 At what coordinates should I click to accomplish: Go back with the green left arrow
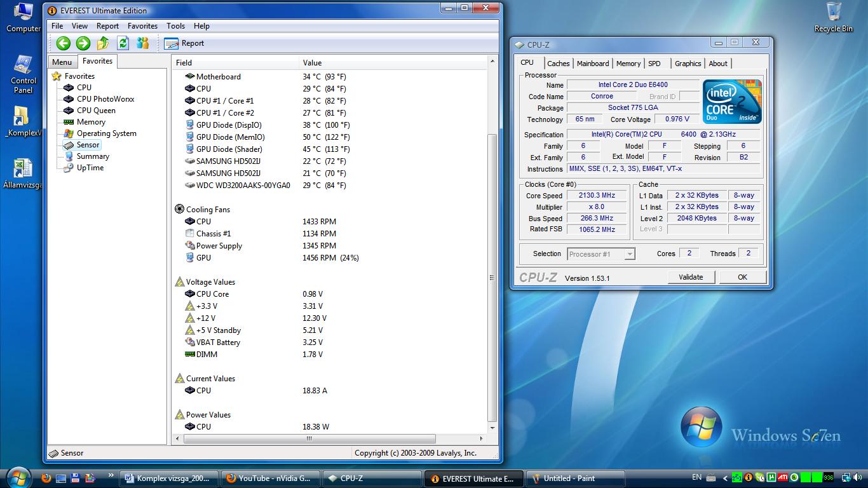pos(63,43)
